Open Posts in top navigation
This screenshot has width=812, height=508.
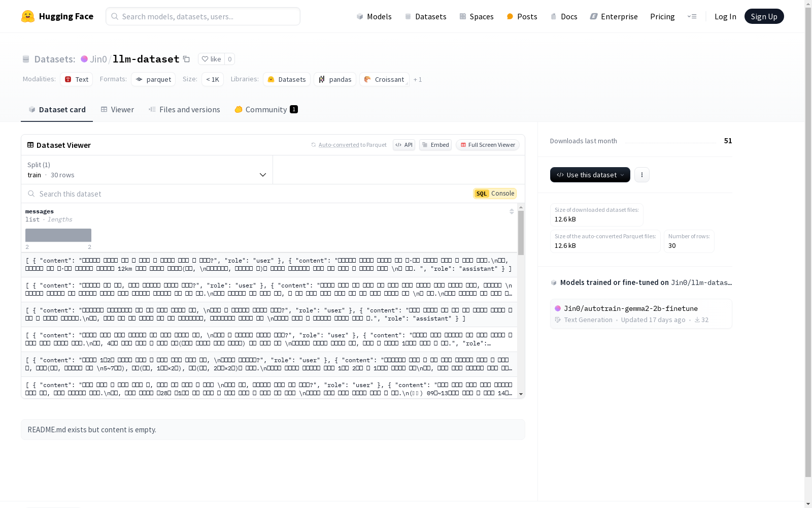(x=522, y=16)
